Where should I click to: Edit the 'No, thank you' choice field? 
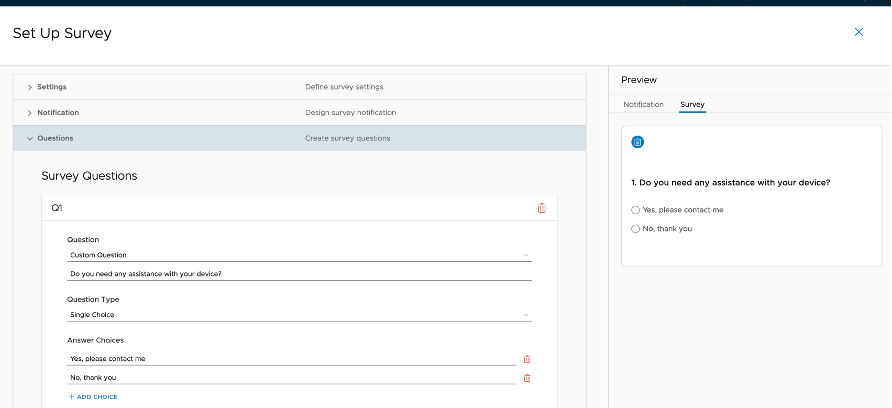point(291,378)
